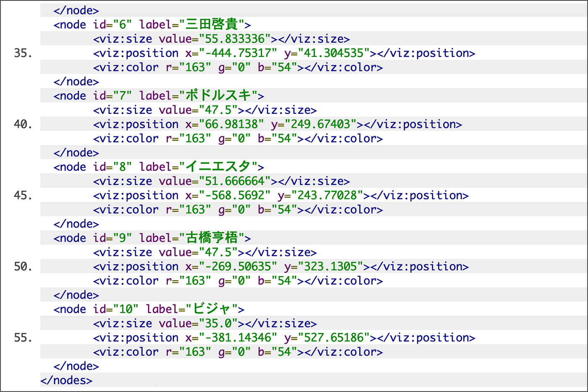Click the viz:size value 55.833336
This screenshot has width=588, height=392.
click(235, 39)
